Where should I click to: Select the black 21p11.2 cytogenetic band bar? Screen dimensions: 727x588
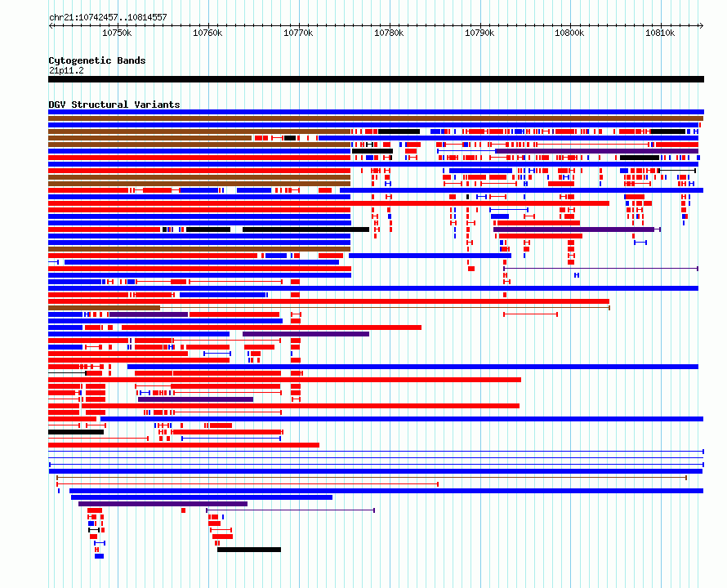[376, 79]
